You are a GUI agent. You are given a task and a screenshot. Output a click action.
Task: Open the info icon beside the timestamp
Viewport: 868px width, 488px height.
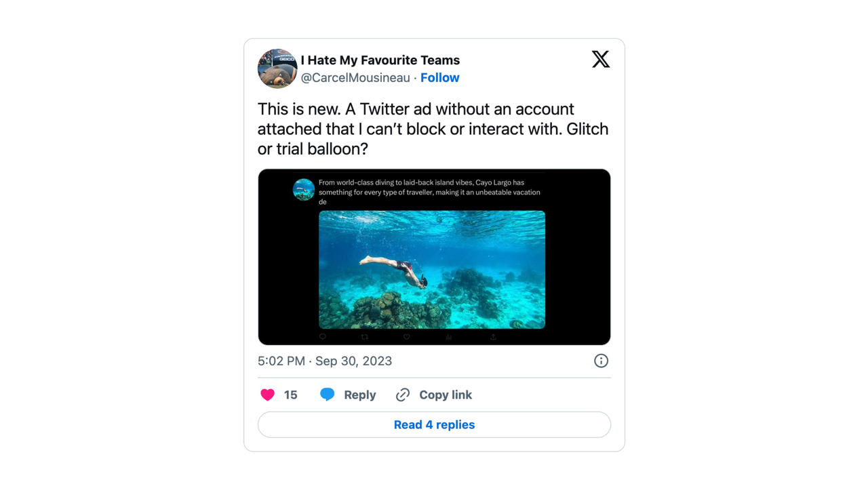click(x=601, y=361)
